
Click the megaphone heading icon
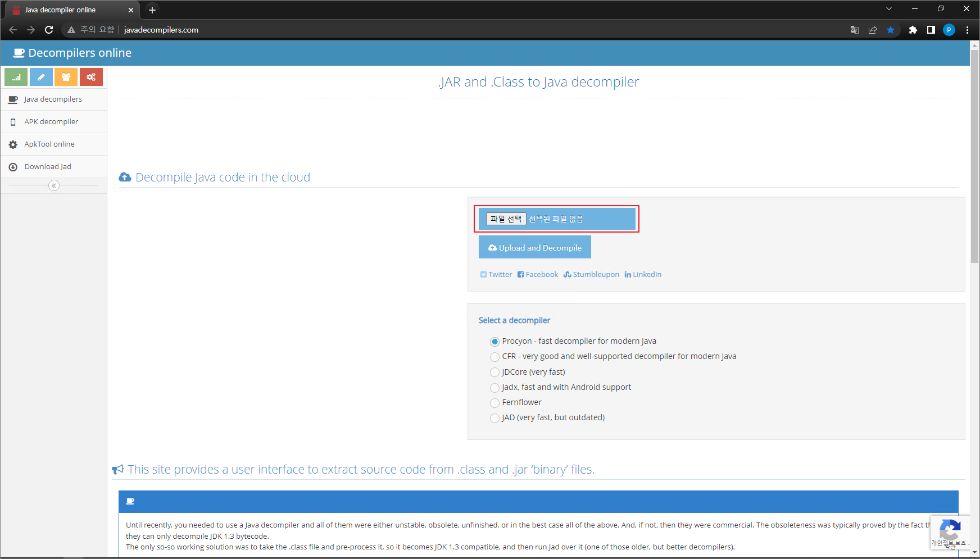point(117,470)
